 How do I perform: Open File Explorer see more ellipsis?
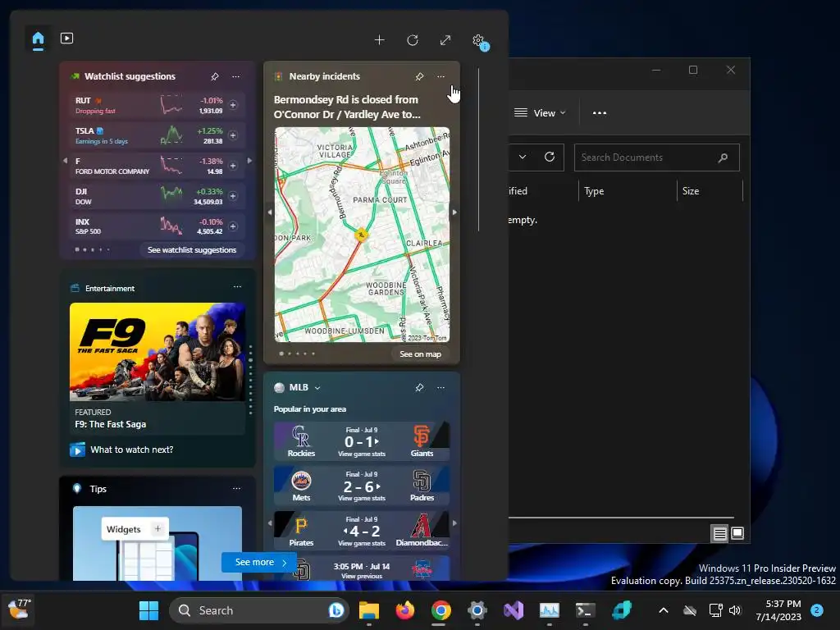pyautogui.click(x=600, y=113)
